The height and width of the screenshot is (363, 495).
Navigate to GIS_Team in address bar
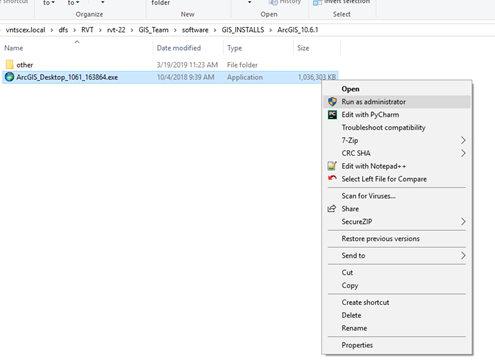pos(154,30)
